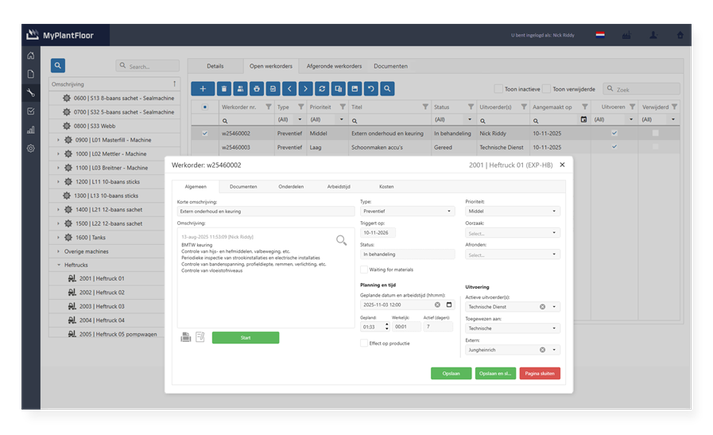
Task: Go to next record with right chevron
Action: click(306, 89)
